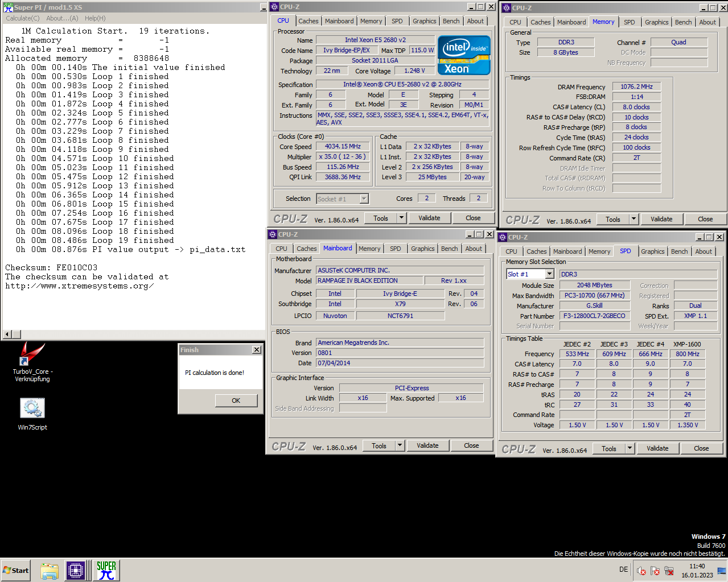Switch to Caches tab in the CPU window
This screenshot has width=728, height=582.
coord(309,21)
